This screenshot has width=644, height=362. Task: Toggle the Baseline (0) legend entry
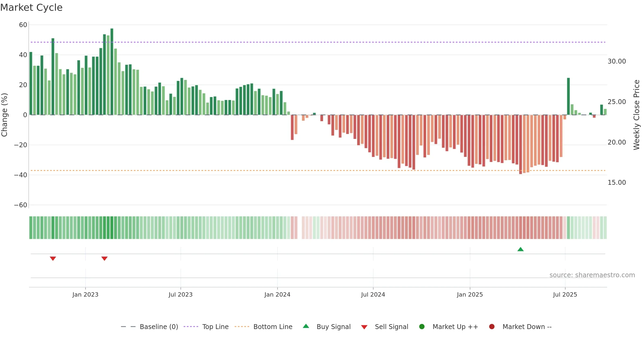coord(149,327)
